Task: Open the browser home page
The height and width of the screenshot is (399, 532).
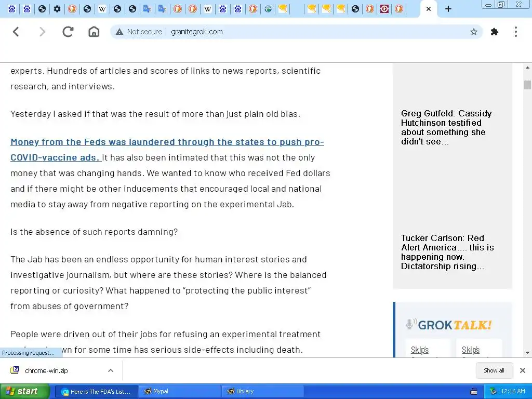Action: click(94, 32)
